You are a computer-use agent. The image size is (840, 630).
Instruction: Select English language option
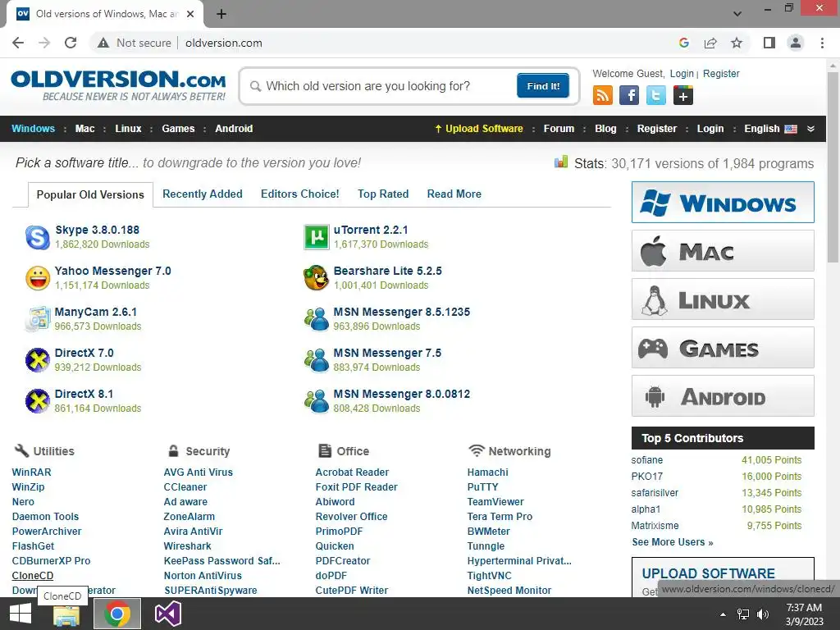pyautogui.click(x=769, y=129)
